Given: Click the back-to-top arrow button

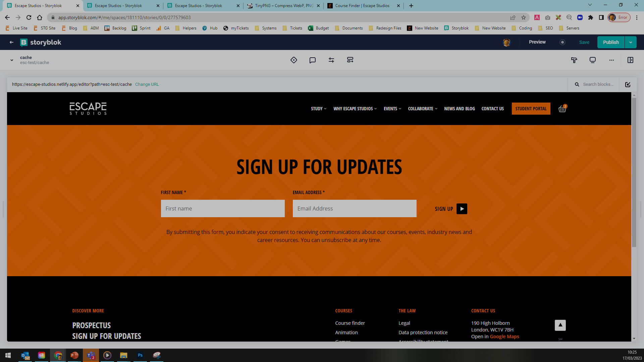Looking at the screenshot, I should [x=560, y=325].
